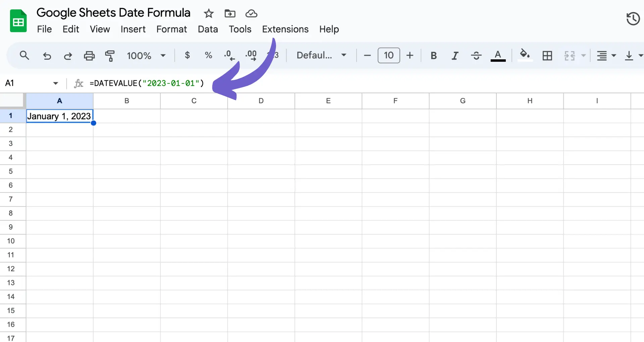The width and height of the screenshot is (644, 342).
Task: Toggle strikethrough formatting
Action: (476, 56)
